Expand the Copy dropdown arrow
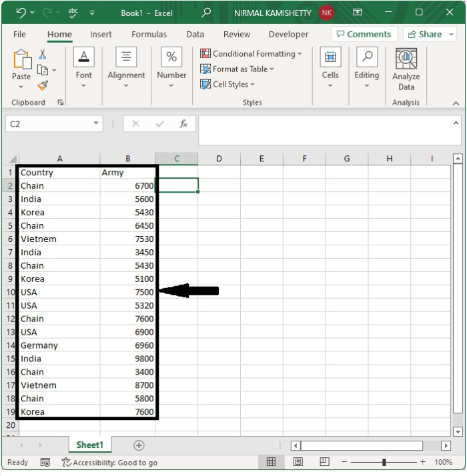 point(55,70)
